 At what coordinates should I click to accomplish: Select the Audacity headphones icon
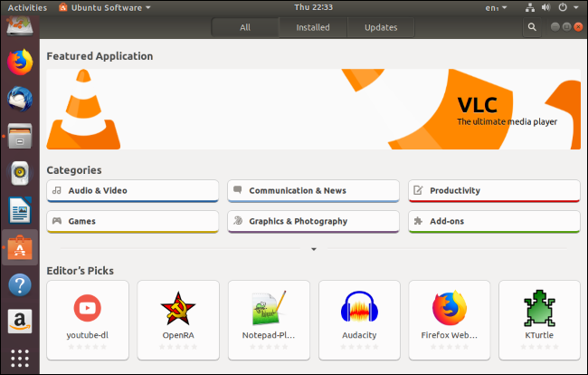click(x=358, y=308)
